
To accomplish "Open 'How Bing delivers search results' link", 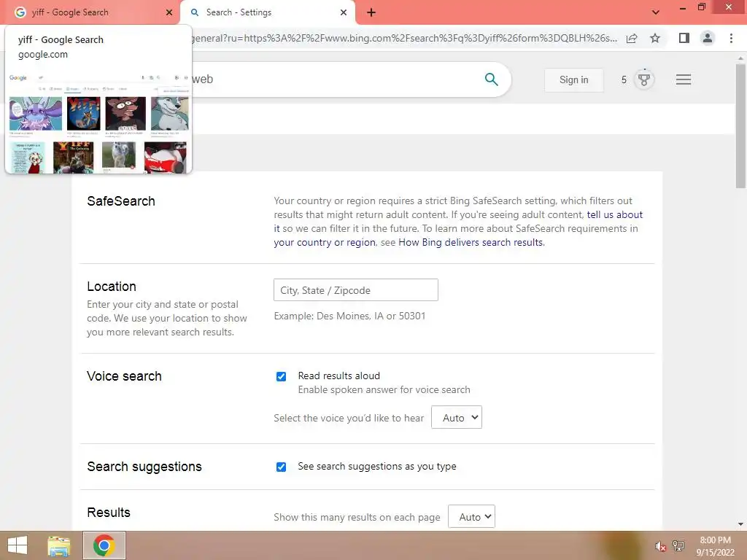I will [471, 242].
